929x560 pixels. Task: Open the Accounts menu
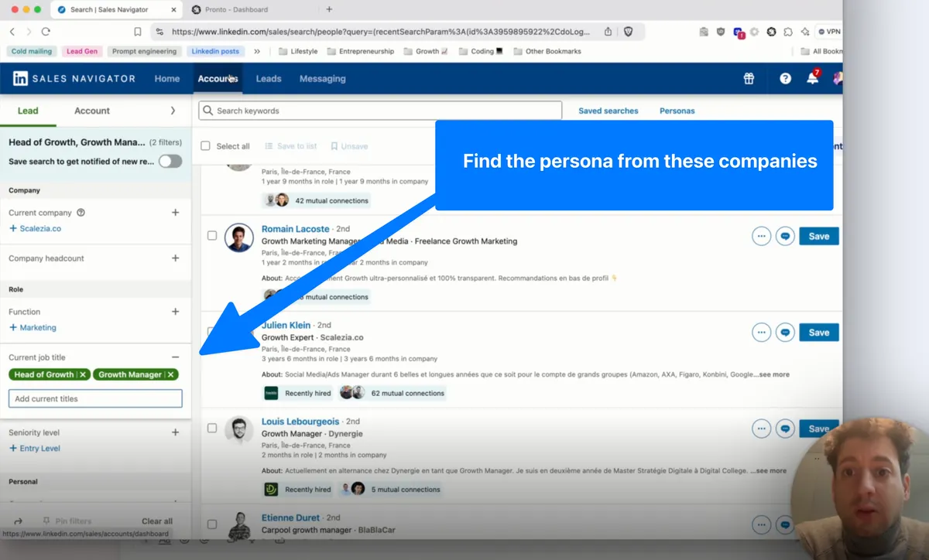[218, 79]
